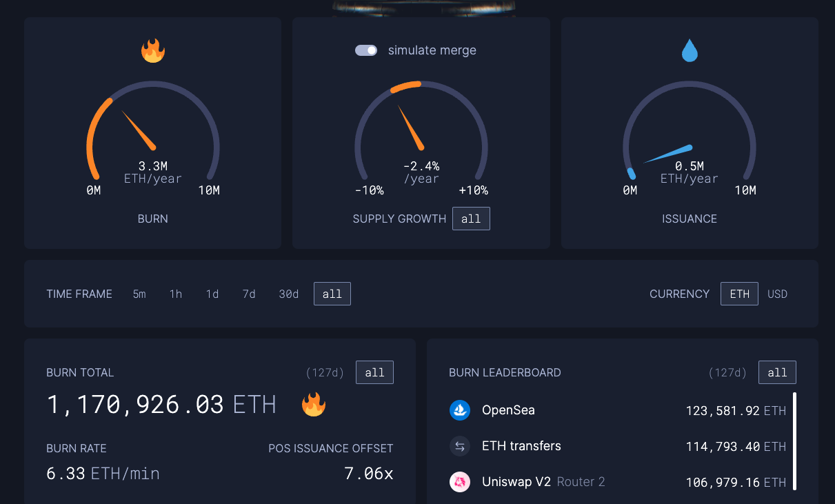Enable the simulate merge toggle
This screenshot has width=835, height=504.
tap(365, 50)
